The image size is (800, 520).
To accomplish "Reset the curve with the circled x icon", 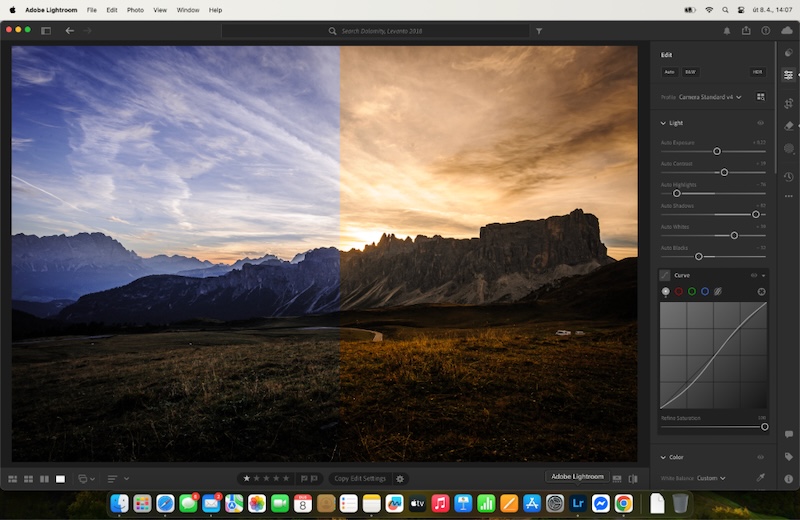I will point(761,291).
